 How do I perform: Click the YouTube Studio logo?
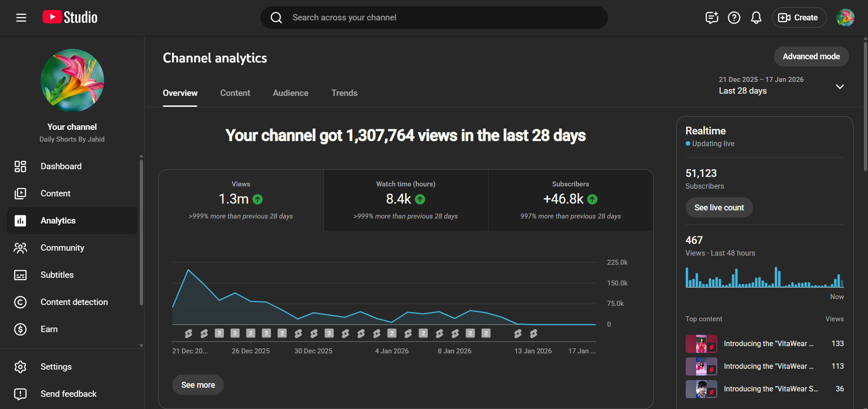[70, 18]
